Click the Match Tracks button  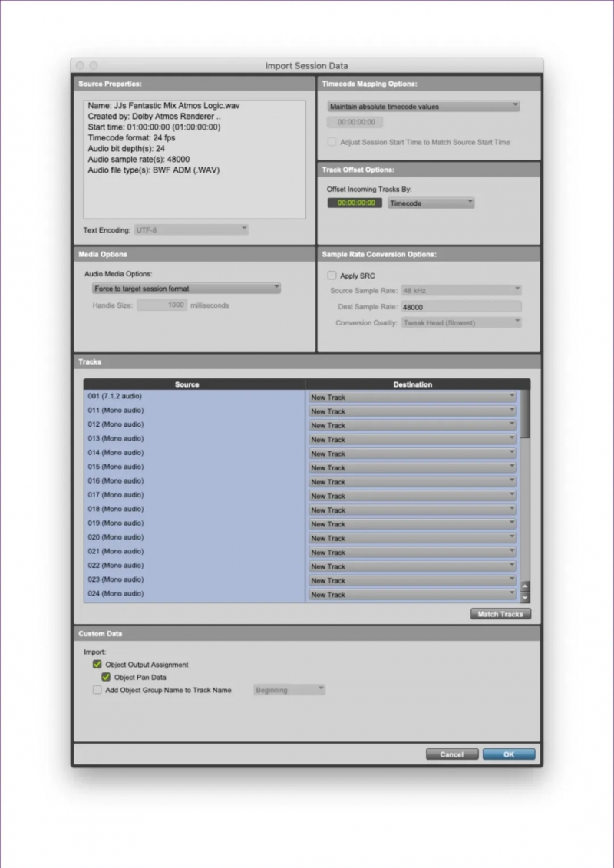point(500,614)
